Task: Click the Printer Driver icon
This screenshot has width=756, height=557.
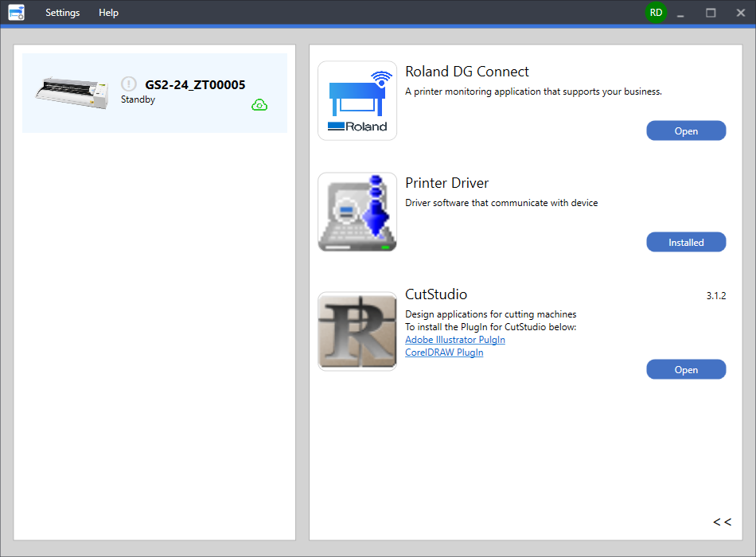Action: [x=357, y=212]
